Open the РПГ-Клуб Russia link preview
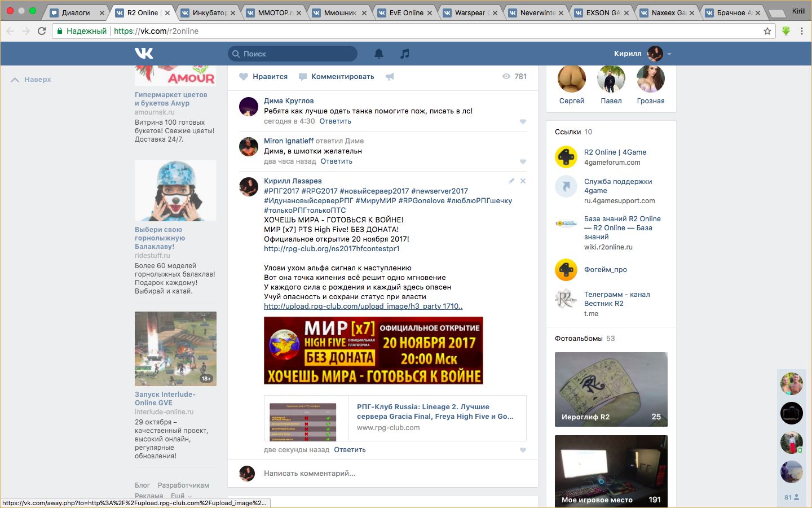 395,418
